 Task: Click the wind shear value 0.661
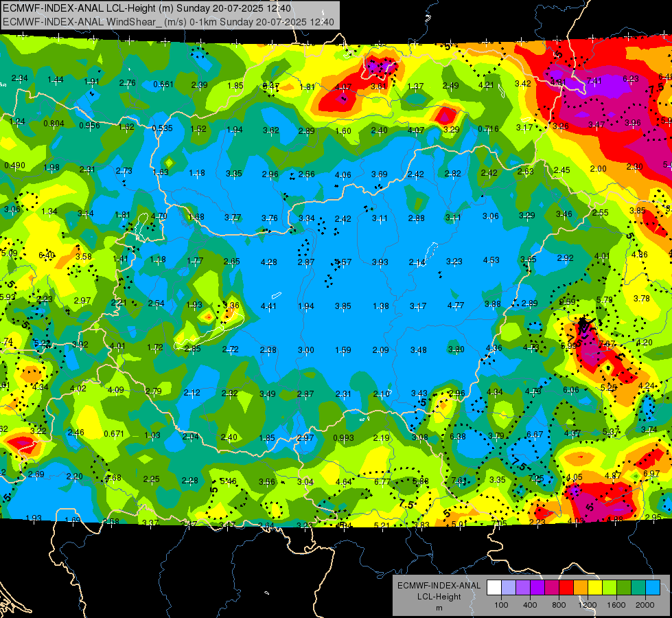click(163, 84)
